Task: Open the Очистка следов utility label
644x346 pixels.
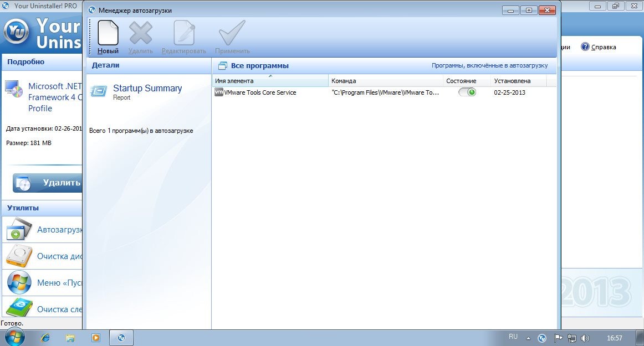Action: pyautogui.click(x=59, y=309)
